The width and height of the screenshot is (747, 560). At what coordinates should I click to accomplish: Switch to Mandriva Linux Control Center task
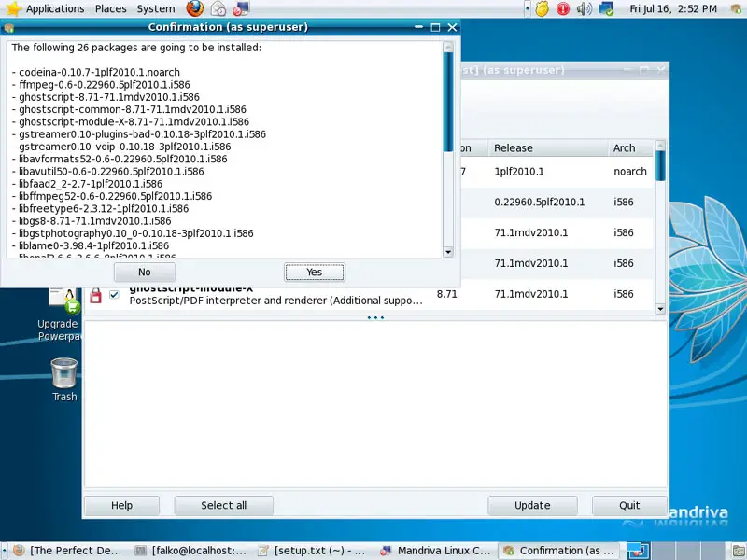click(x=435, y=551)
